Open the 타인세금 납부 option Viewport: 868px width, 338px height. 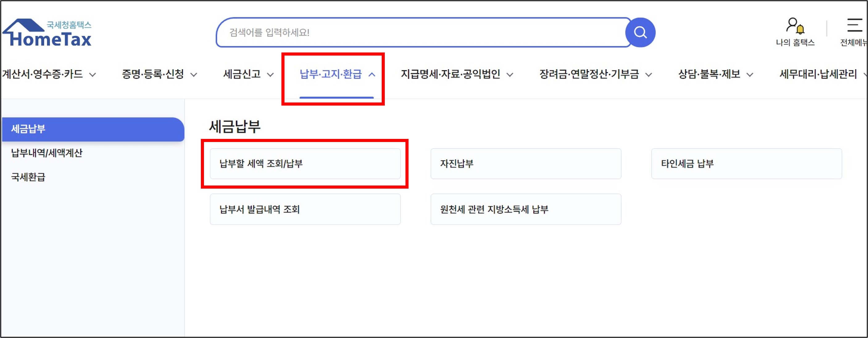(x=746, y=164)
